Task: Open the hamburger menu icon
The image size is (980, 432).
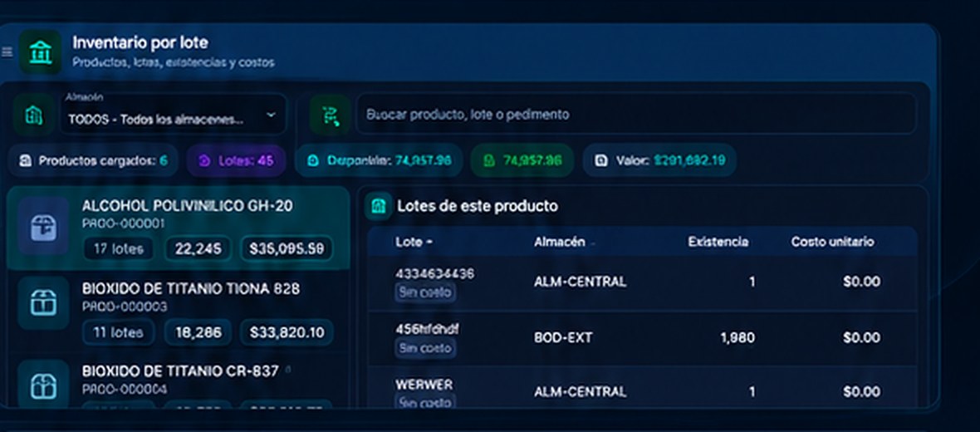Action: tap(7, 52)
